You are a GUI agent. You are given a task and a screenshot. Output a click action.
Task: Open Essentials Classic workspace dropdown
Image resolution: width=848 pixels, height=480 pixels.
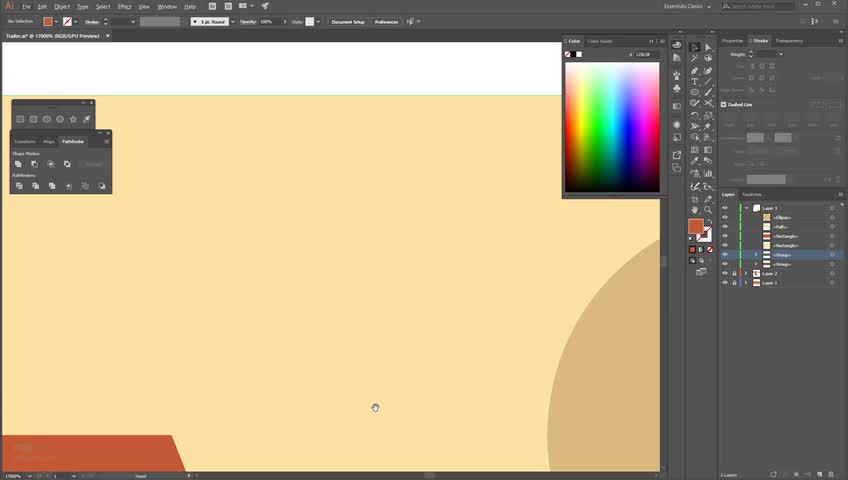point(687,6)
